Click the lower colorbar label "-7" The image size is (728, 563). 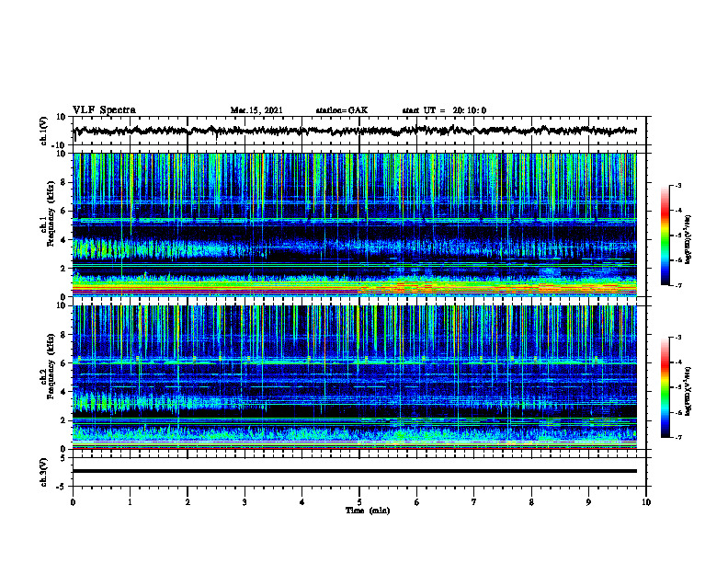(677, 438)
